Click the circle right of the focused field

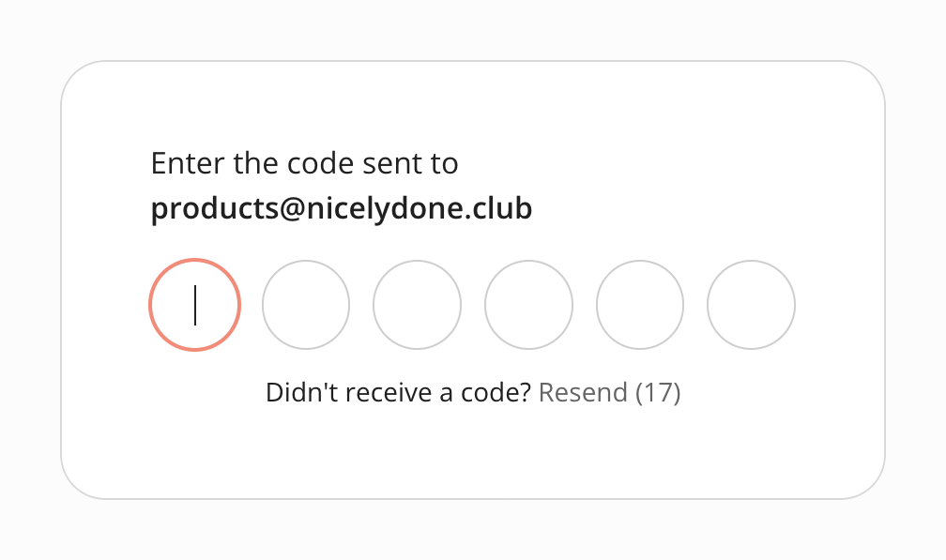pyautogui.click(x=306, y=305)
